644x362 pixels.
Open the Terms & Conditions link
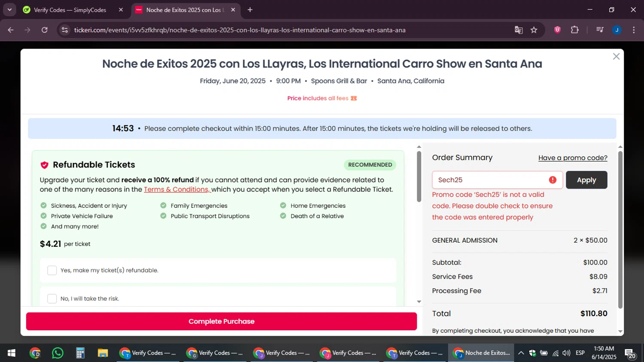177,189
